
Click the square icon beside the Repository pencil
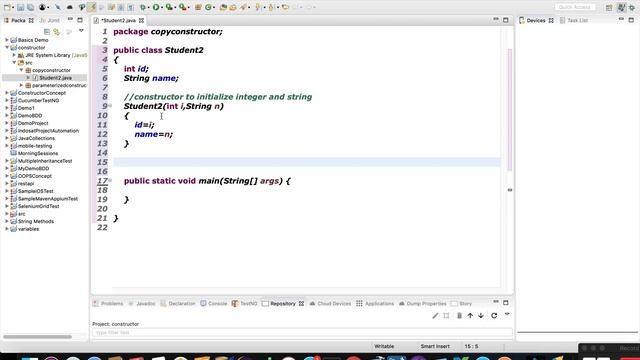pos(446,316)
